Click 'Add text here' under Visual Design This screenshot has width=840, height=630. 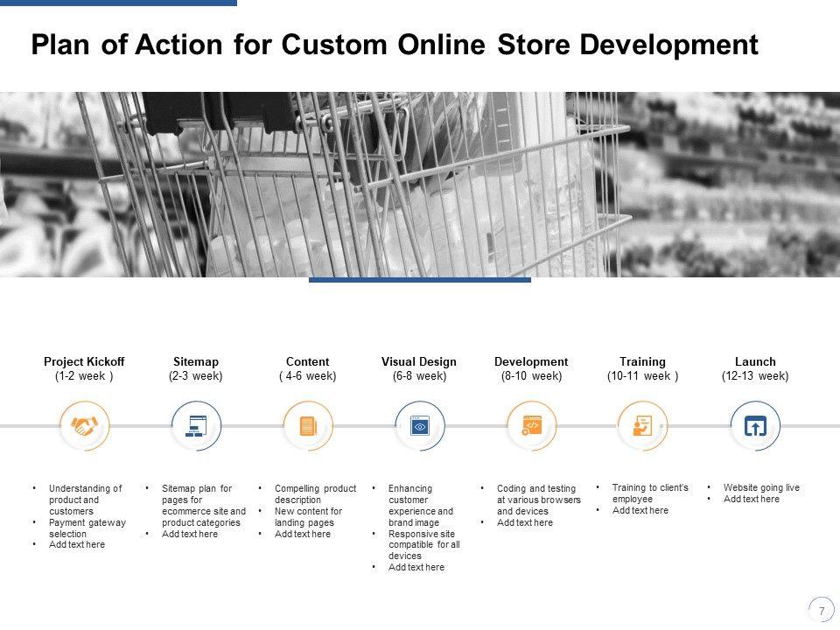click(416, 567)
